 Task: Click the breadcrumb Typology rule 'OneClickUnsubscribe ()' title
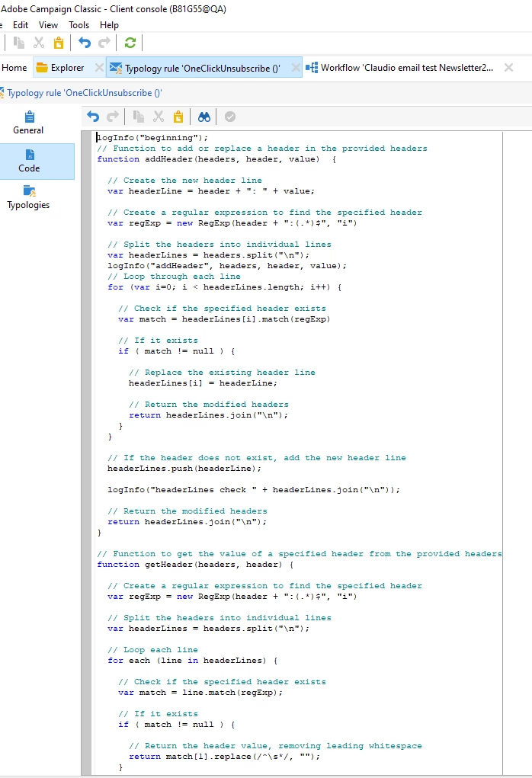[85, 93]
